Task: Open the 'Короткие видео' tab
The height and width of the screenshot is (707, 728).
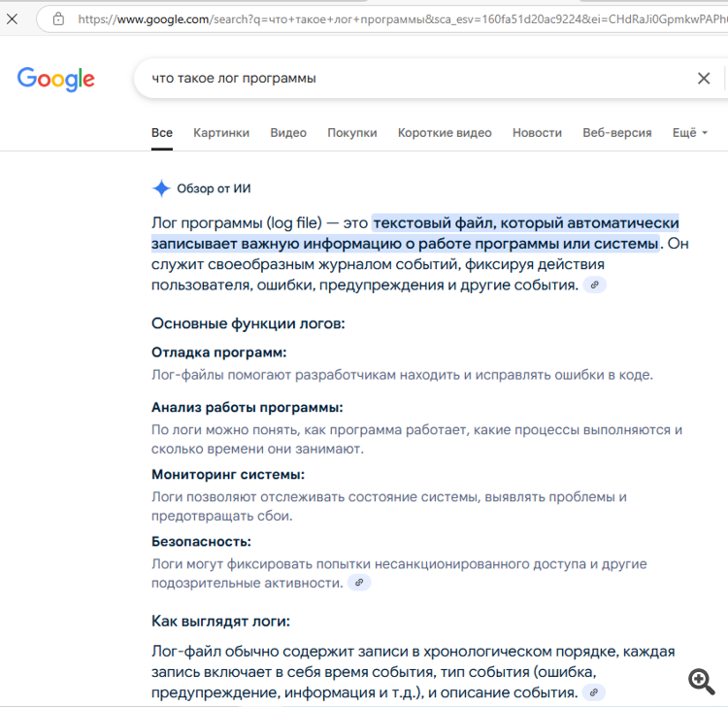Action: point(445,133)
